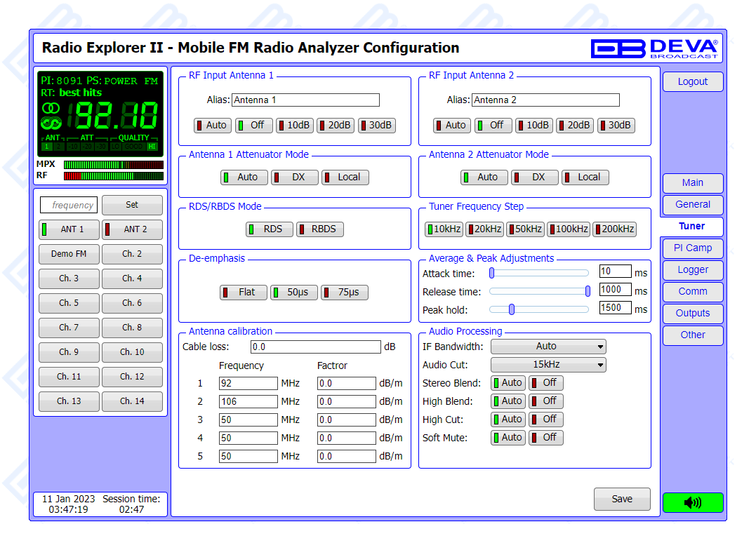Click the green speaker audio button

coord(692,502)
